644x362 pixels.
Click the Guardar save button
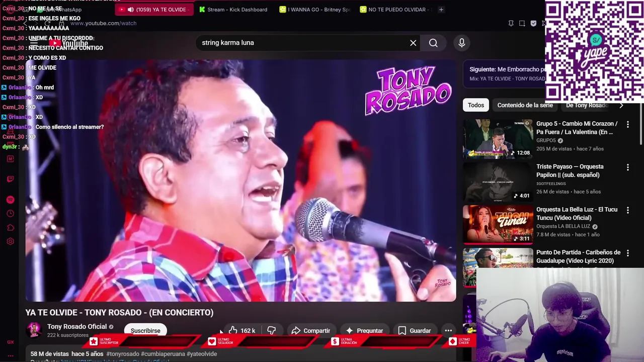(415, 330)
